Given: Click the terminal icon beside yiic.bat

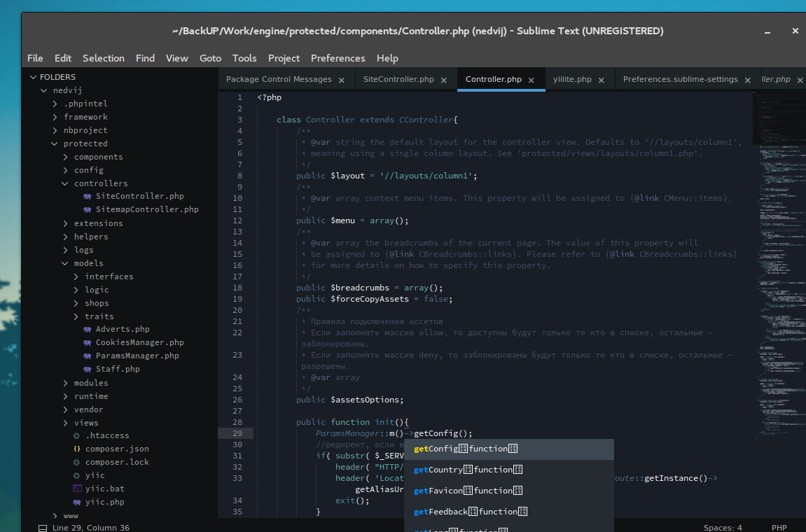Looking at the screenshot, I should [77, 489].
